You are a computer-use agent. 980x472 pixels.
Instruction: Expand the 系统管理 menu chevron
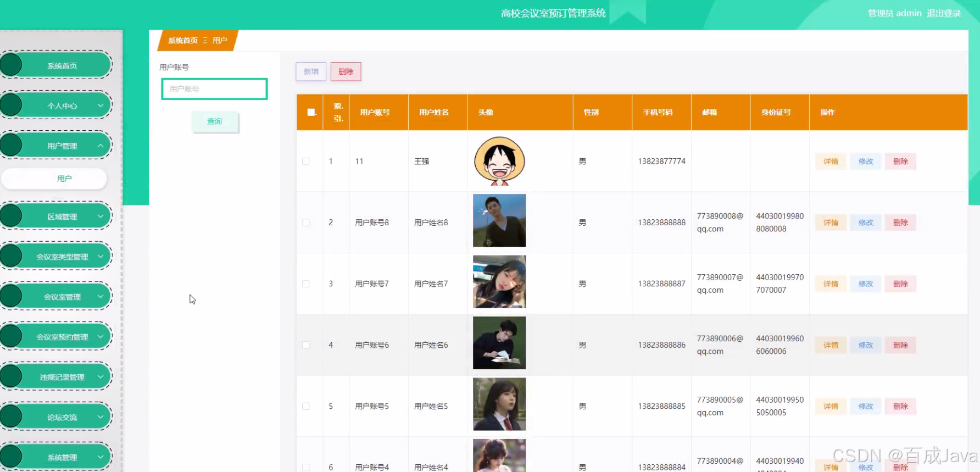101,457
